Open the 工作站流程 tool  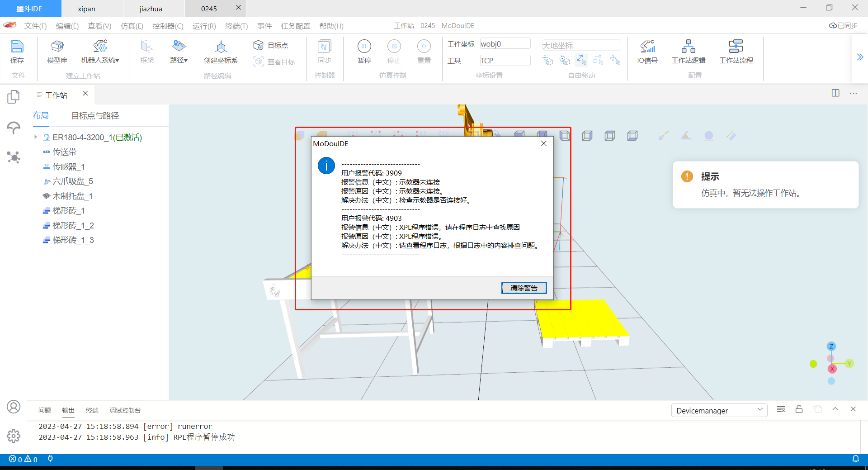736,47
